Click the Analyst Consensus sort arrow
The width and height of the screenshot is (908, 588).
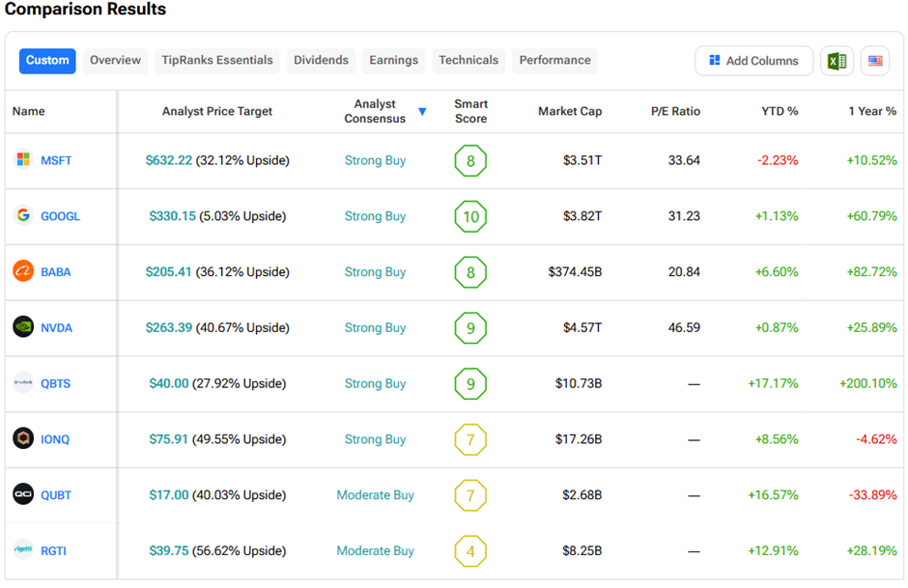[x=422, y=112]
